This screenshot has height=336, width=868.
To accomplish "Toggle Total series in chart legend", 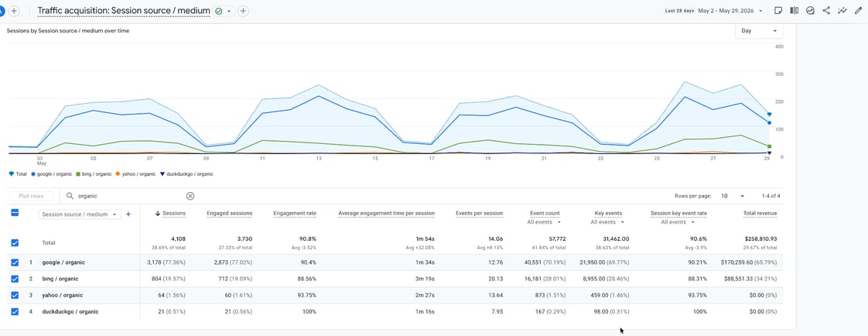I will pos(18,174).
